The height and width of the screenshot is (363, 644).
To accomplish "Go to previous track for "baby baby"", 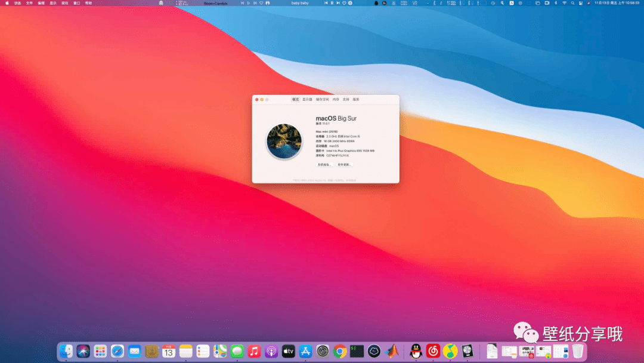I will coord(326,3).
